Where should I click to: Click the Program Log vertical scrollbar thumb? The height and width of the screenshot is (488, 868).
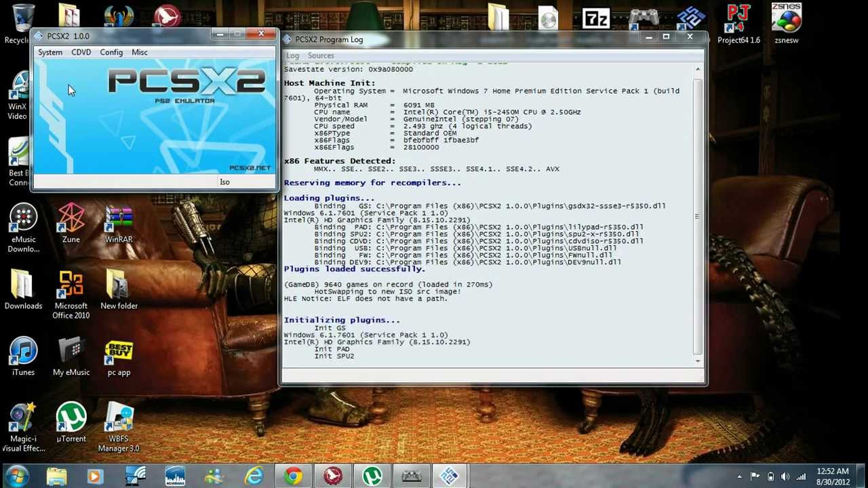point(698,216)
